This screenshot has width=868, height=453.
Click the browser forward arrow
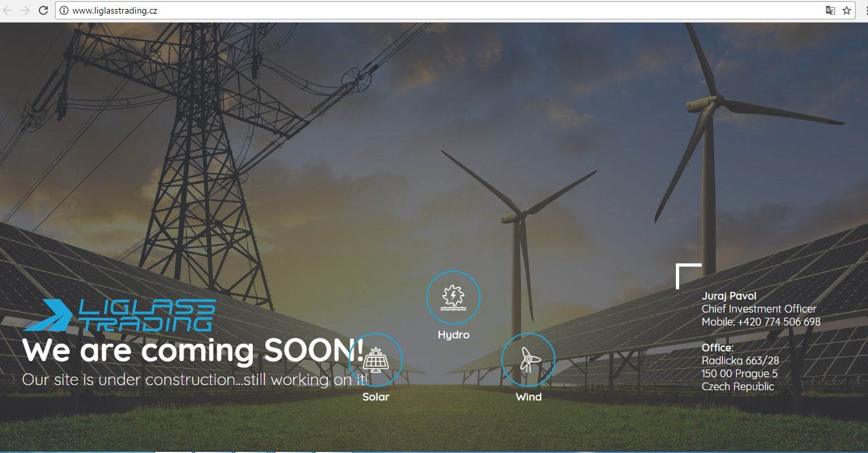pyautogui.click(x=25, y=10)
